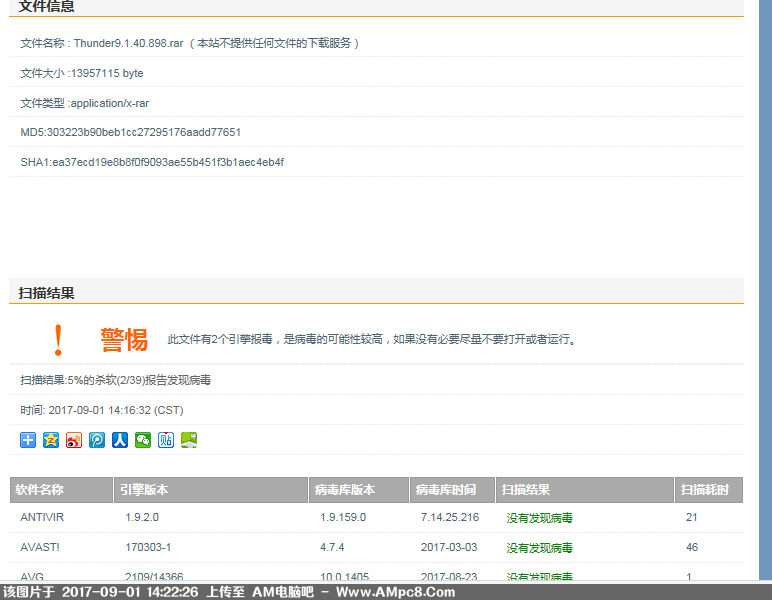The height and width of the screenshot is (600, 772).
Task: Share via WeChat icon
Action: [x=143, y=440]
